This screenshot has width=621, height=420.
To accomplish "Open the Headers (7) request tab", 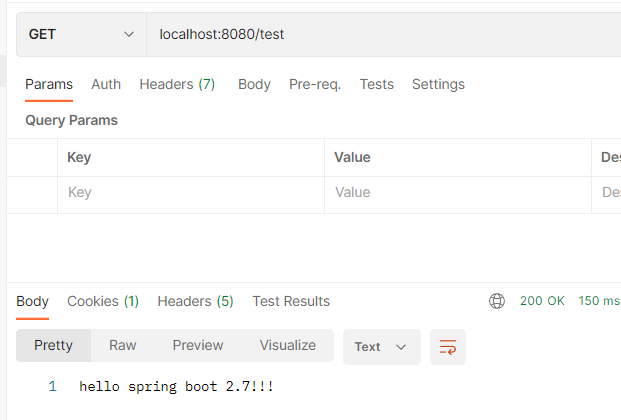I will click(177, 85).
